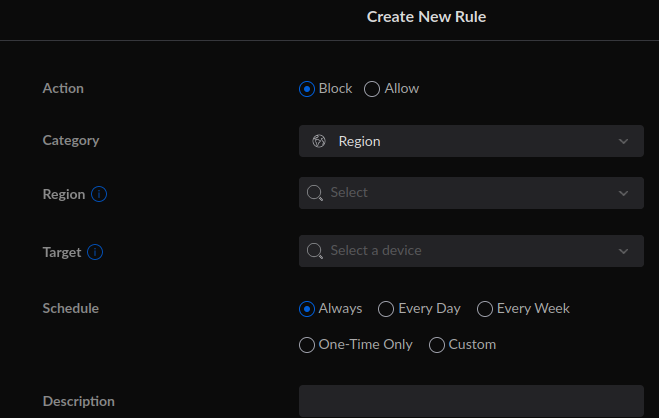This screenshot has width=659, height=418.
Task: Choose the Every Week schedule option
Action: point(485,309)
